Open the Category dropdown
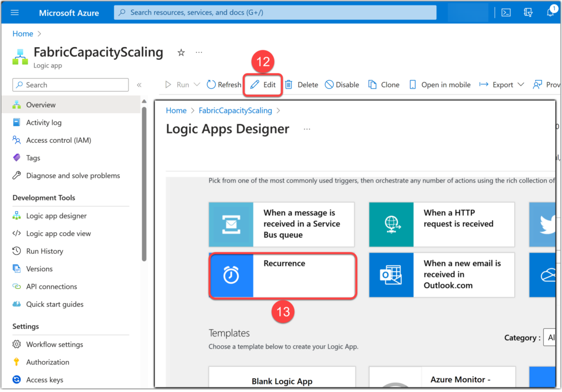The height and width of the screenshot is (392, 562). coord(549,338)
